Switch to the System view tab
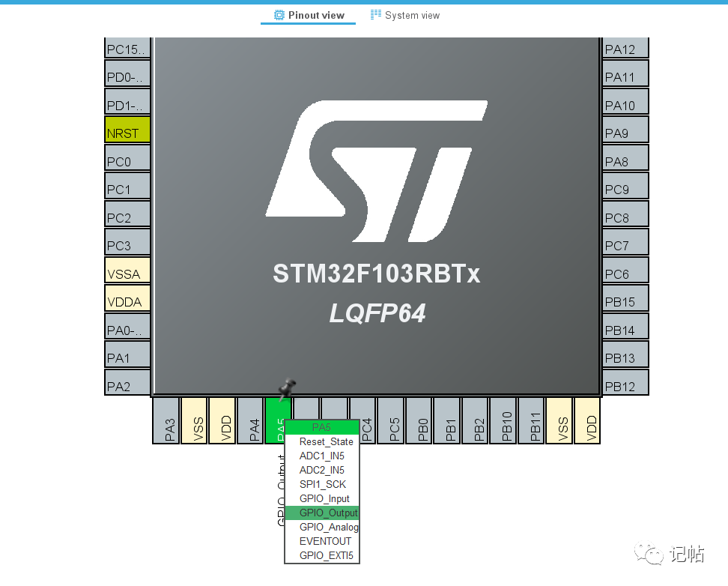Screen dimensions: 728x586 pyautogui.click(x=405, y=15)
